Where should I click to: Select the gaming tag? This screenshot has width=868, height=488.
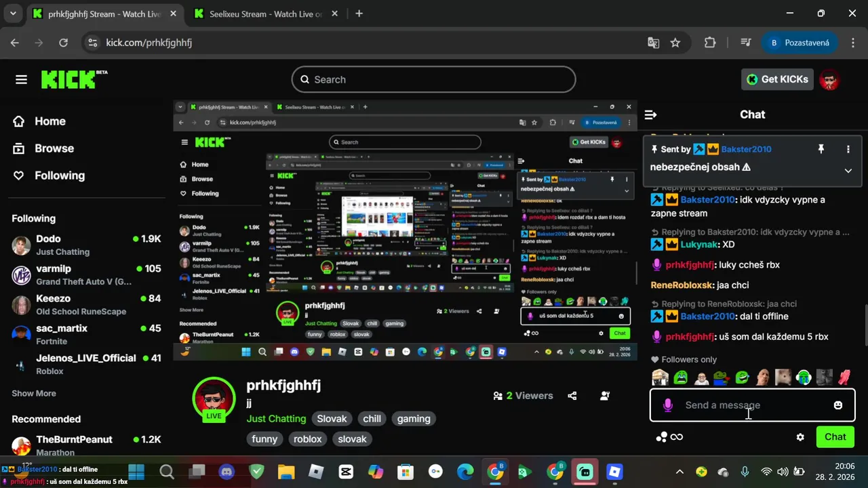[414, 419]
